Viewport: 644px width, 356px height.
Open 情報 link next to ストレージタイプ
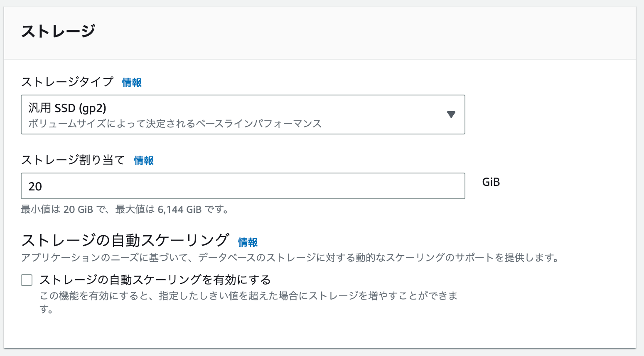click(132, 83)
